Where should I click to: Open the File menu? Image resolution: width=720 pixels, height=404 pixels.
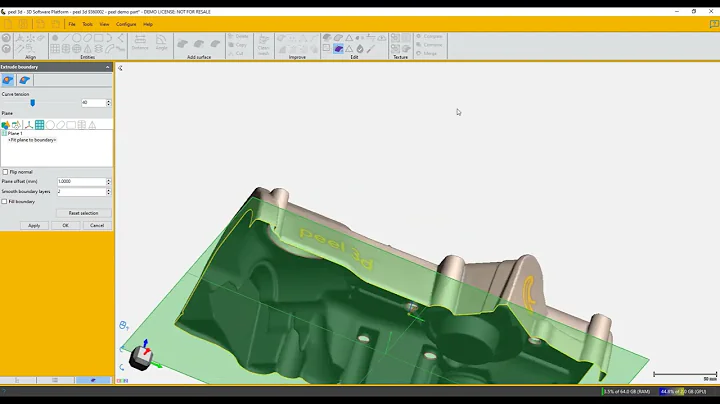72,24
